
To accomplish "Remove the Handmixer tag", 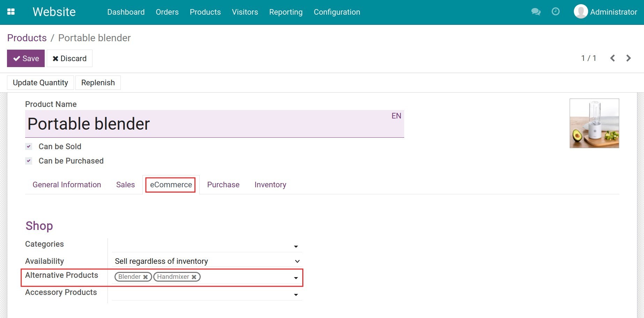I will click(194, 277).
